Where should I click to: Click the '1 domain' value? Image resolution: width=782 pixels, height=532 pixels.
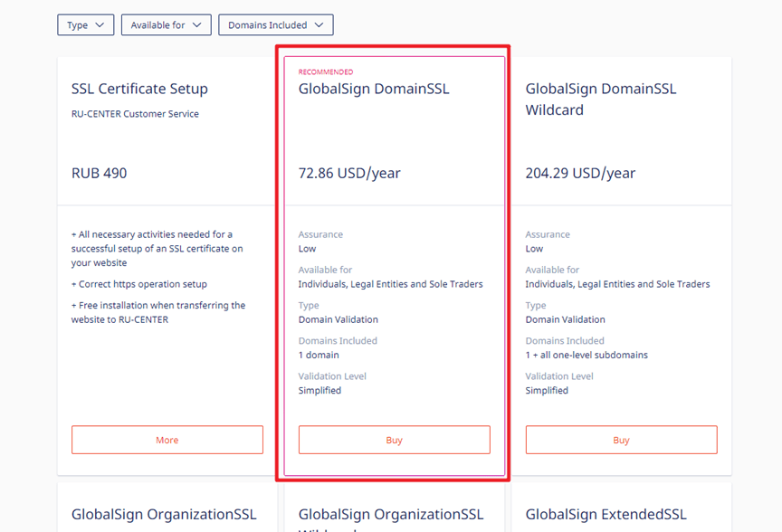pos(319,355)
